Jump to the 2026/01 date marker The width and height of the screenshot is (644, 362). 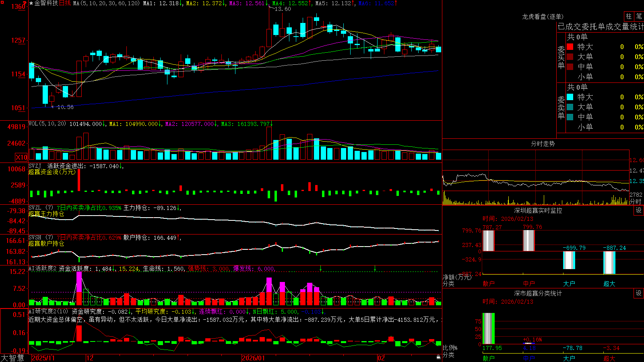tap(254, 358)
